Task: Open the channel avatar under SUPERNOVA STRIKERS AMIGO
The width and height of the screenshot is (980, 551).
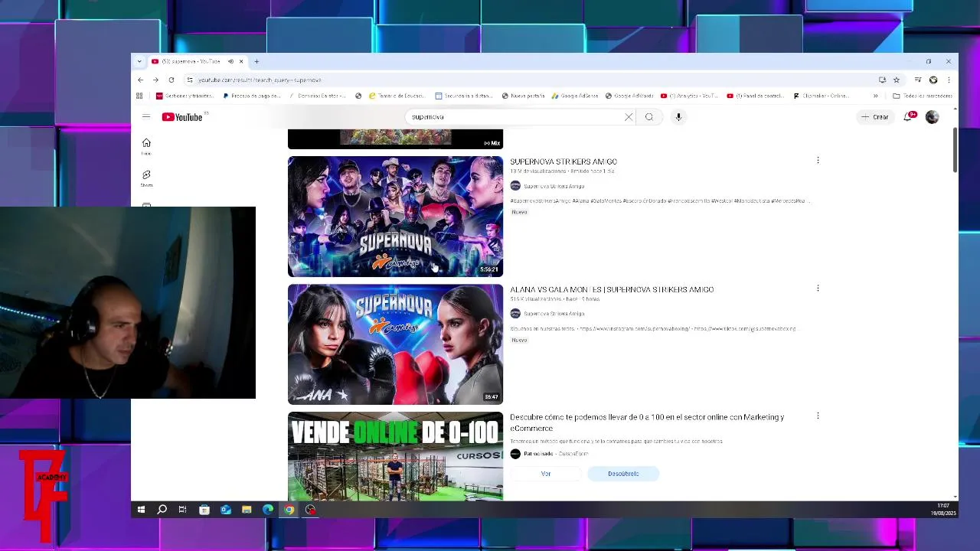Action: pos(515,186)
